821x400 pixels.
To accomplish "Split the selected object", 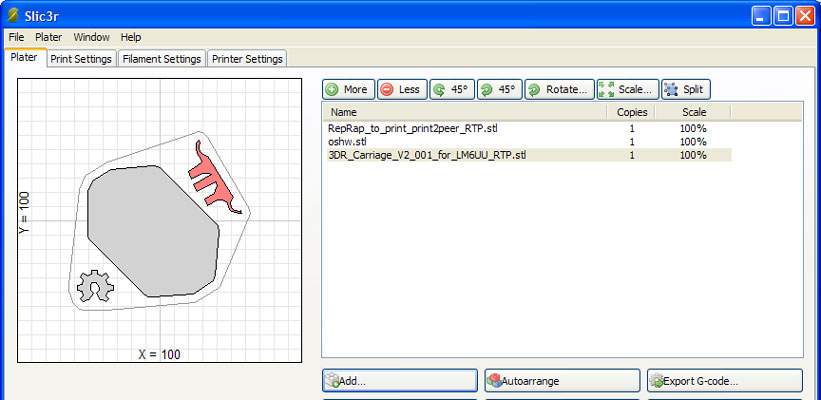I will pos(685,89).
